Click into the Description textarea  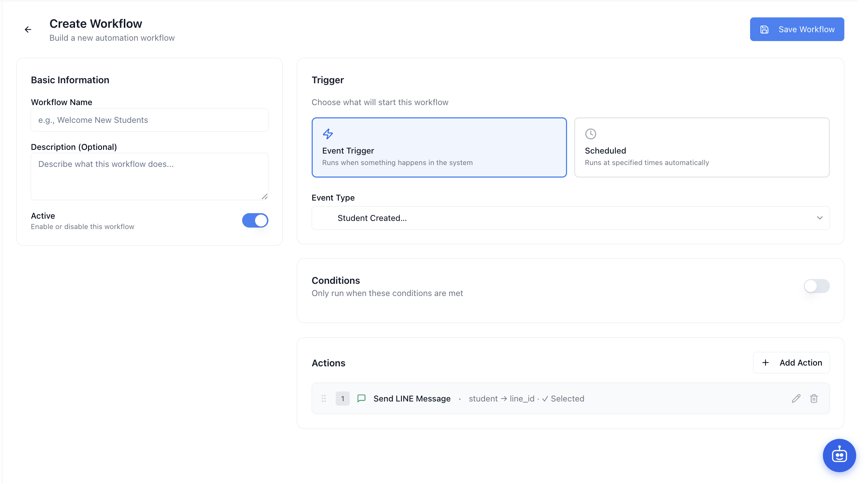[149, 177]
